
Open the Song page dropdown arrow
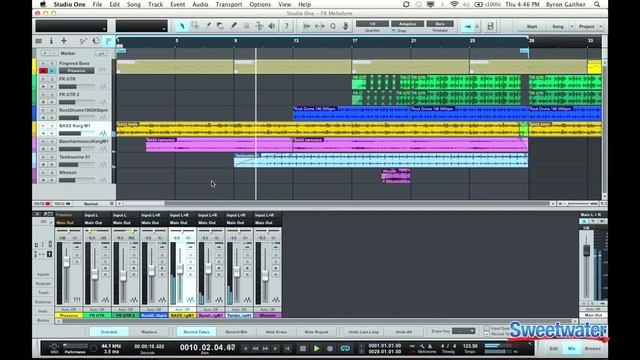click(571, 27)
